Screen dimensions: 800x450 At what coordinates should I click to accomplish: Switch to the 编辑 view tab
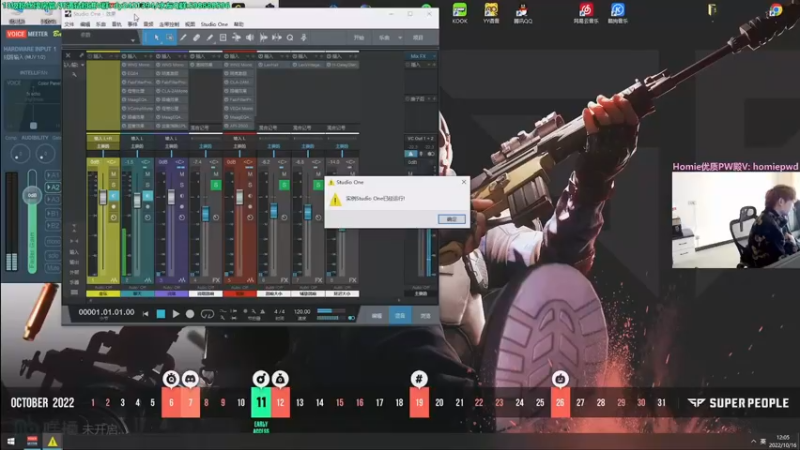(377, 316)
